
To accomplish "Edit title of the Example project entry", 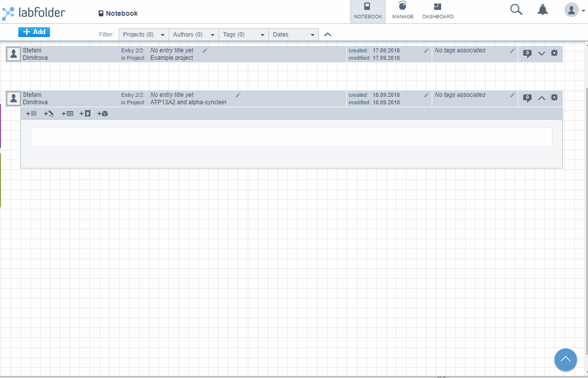I will [x=205, y=50].
